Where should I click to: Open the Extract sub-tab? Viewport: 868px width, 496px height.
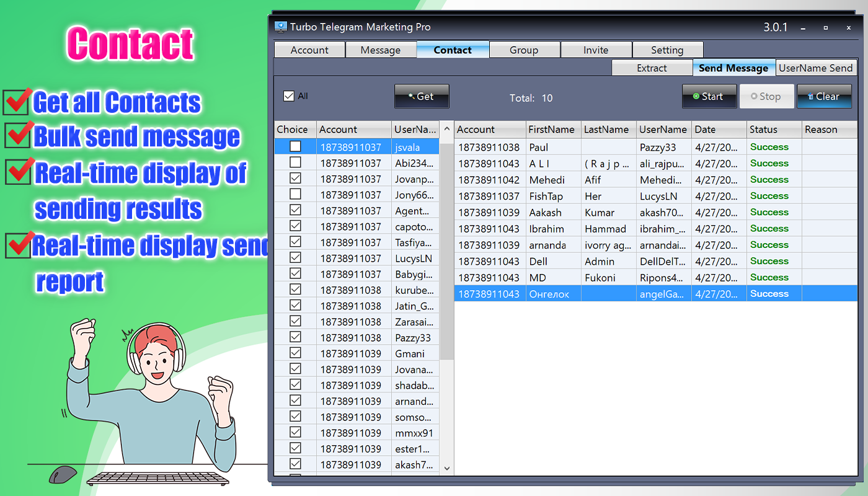tap(652, 68)
